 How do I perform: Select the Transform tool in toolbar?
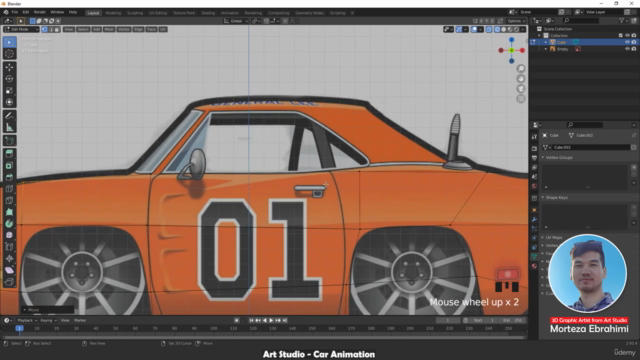pos(9,102)
